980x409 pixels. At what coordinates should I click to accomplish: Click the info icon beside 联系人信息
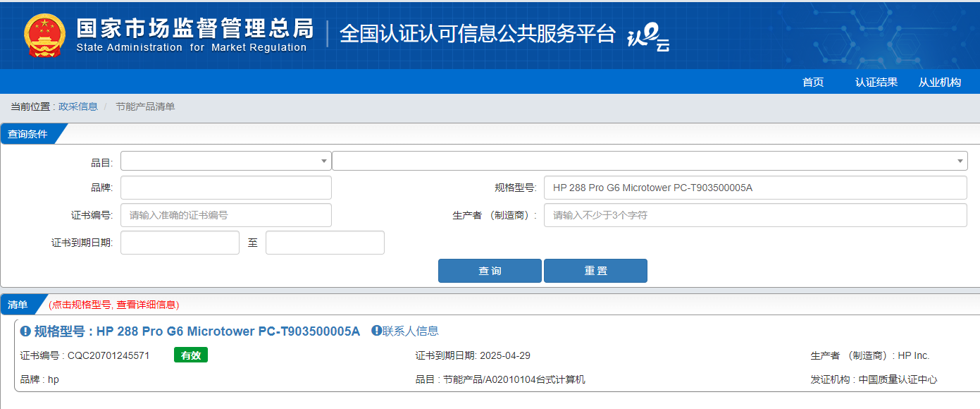pyautogui.click(x=376, y=331)
